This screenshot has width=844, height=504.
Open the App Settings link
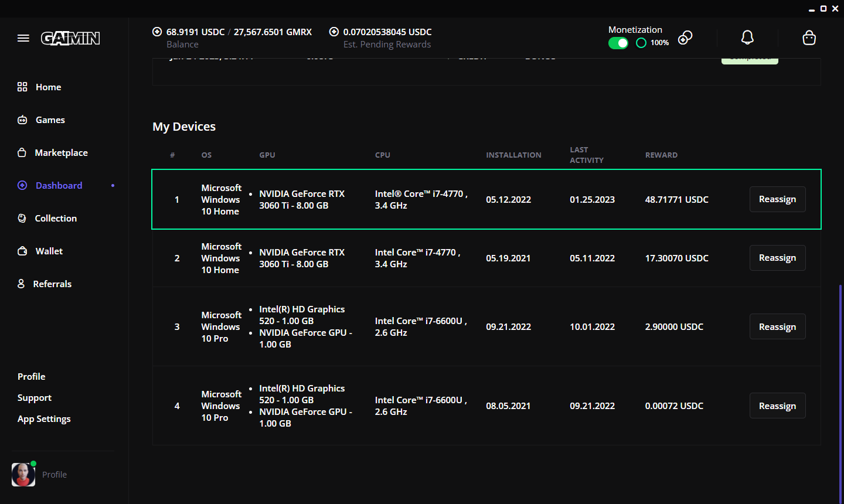point(44,419)
